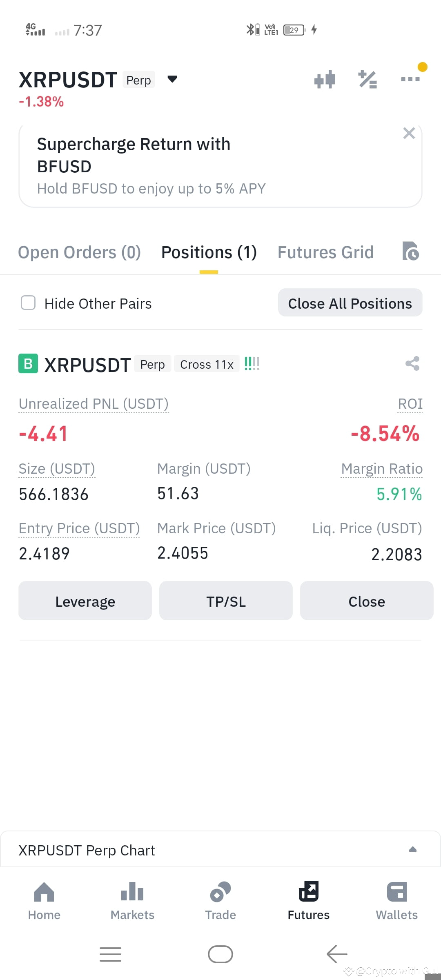Image resolution: width=441 pixels, height=980 pixels.
Task: Open the Markets bar icon
Action: 132,891
